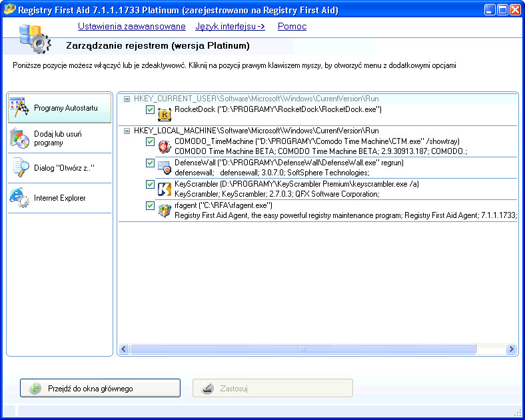Click the DefenseWall entry icon
This screenshot has width=525, height=420.
[x=165, y=168]
